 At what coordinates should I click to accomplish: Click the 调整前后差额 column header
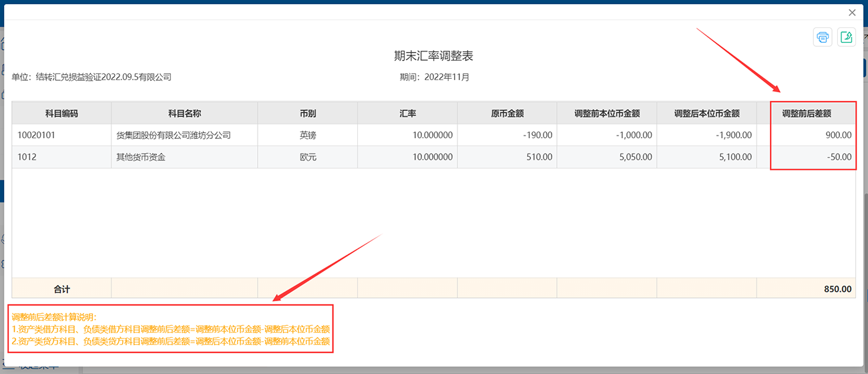point(807,114)
